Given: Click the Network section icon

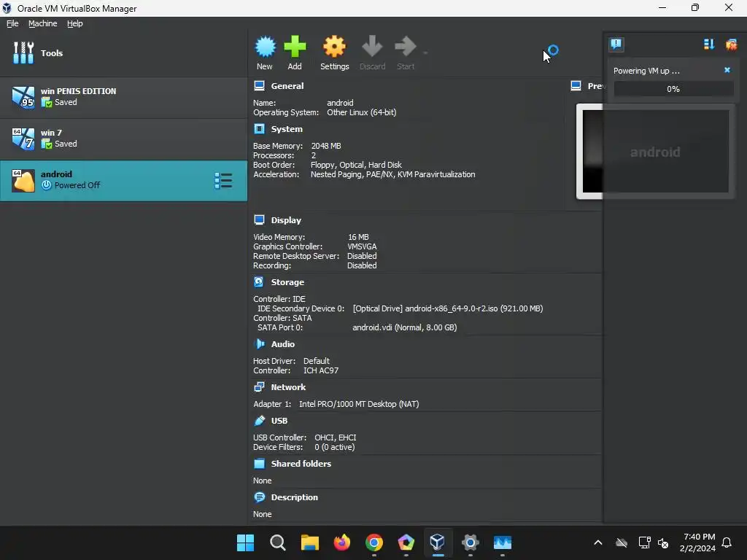Looking at the screenshot, I should coord(259,386).
